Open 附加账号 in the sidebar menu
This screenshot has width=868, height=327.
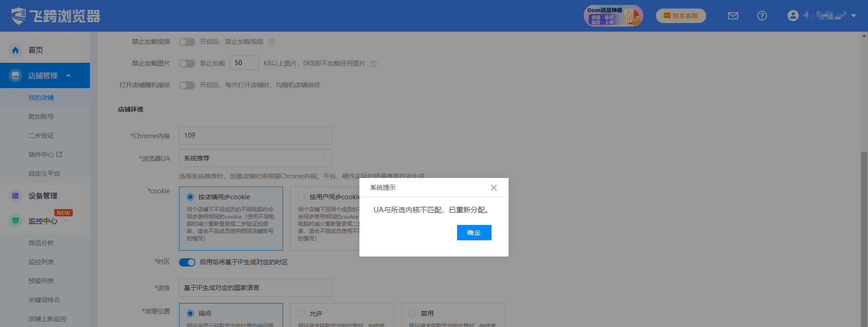(x=41, y=117)
